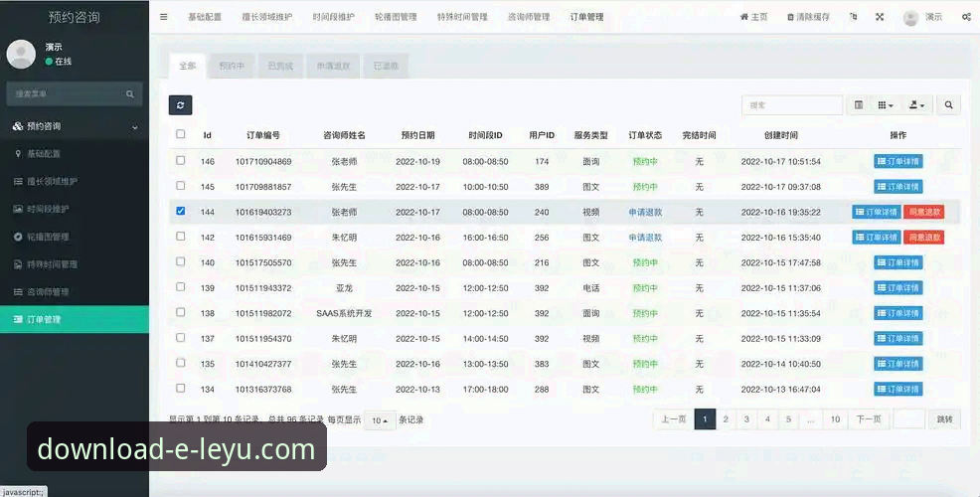The height and width of the screenshot is (497, 980).
Task: Select 订单管理 in the sidebar
Action: coord(75,319)
